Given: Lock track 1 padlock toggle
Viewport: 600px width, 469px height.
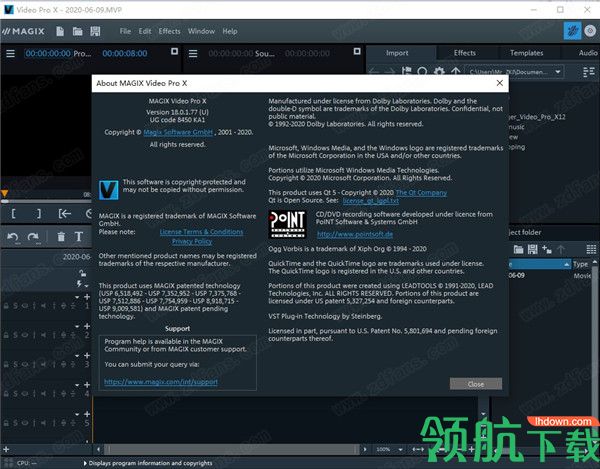Looking at the screenshot, I should [6, 306].
